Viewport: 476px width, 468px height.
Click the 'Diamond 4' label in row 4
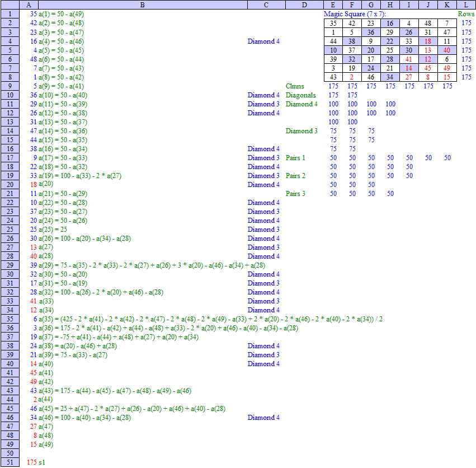click(263, 41)
